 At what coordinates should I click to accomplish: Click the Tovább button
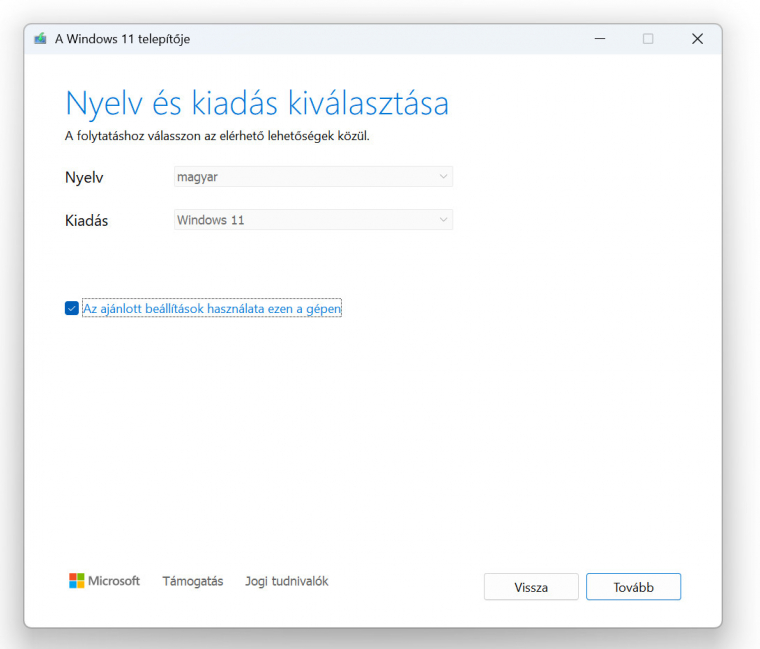tap(633, 587)
